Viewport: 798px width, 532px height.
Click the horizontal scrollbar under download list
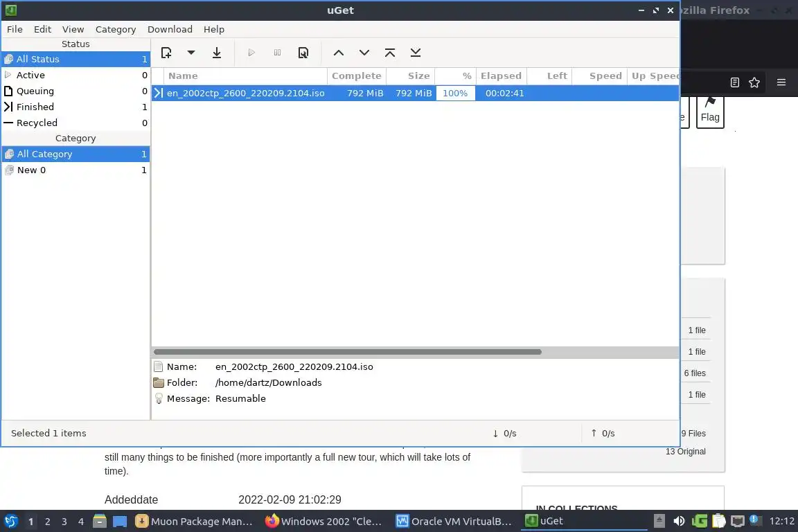click(x=348, y=352)
